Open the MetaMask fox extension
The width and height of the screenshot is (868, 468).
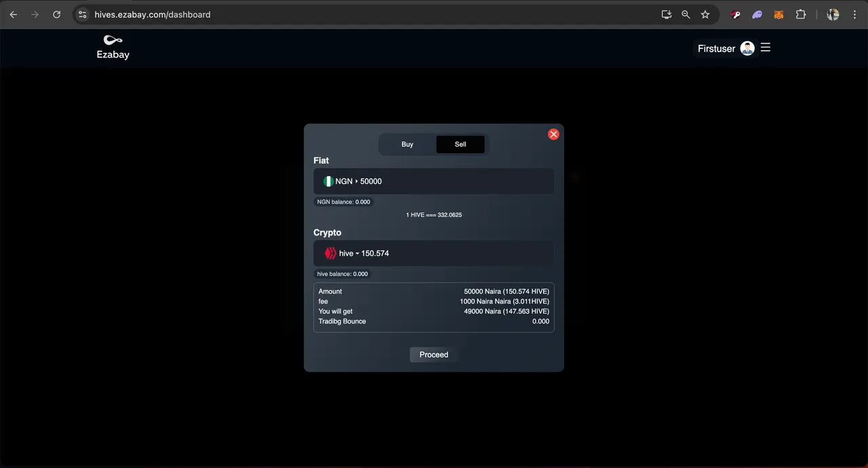point(779,14)
